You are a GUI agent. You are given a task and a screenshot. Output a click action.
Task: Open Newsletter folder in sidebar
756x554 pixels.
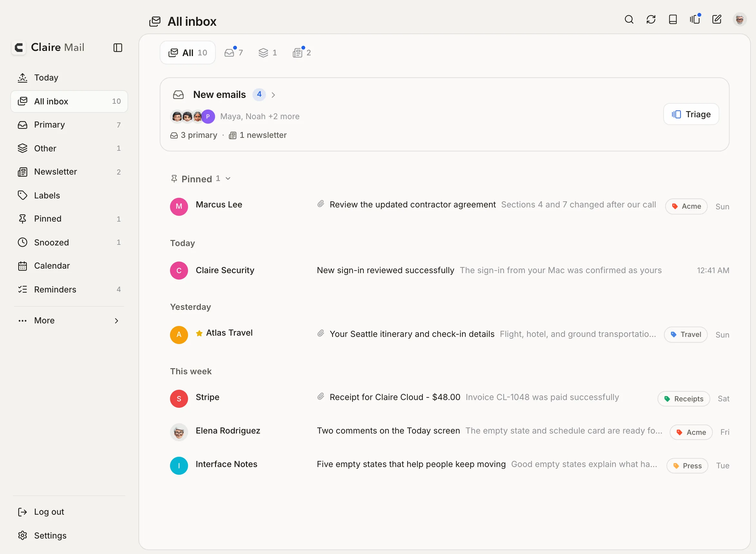coord(69,172)
